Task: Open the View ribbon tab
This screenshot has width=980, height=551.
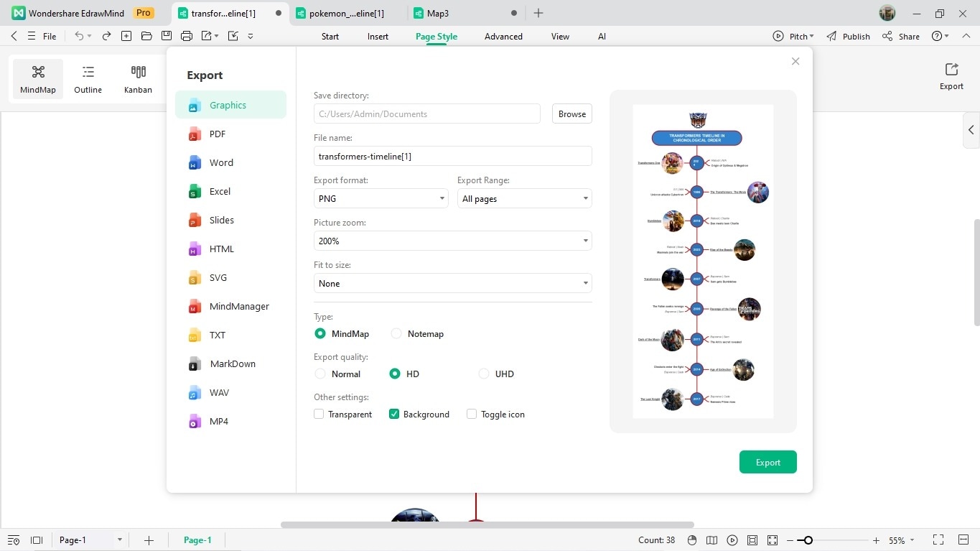Action: [560, 36]
